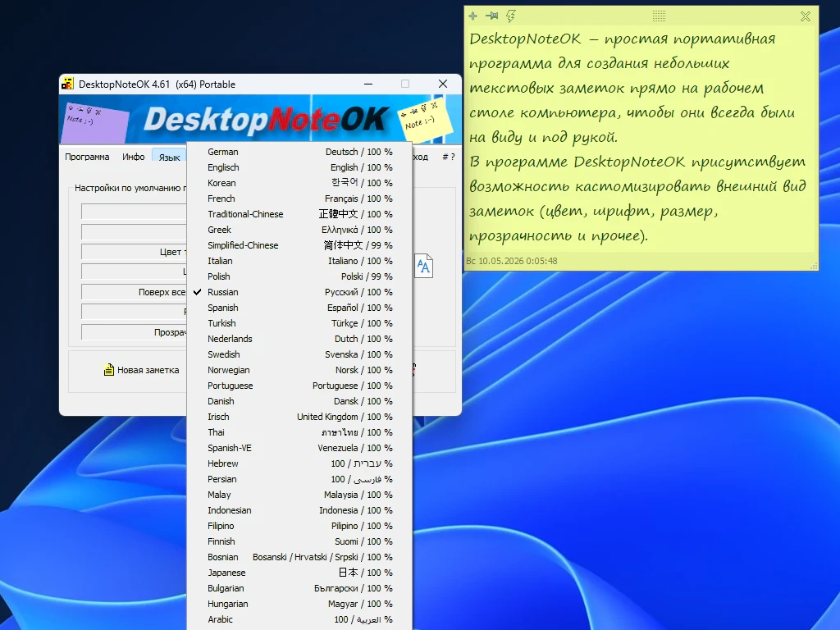Select the checked Russian language entry
This screenshot has width=840, height=630.
pos(300,292)
